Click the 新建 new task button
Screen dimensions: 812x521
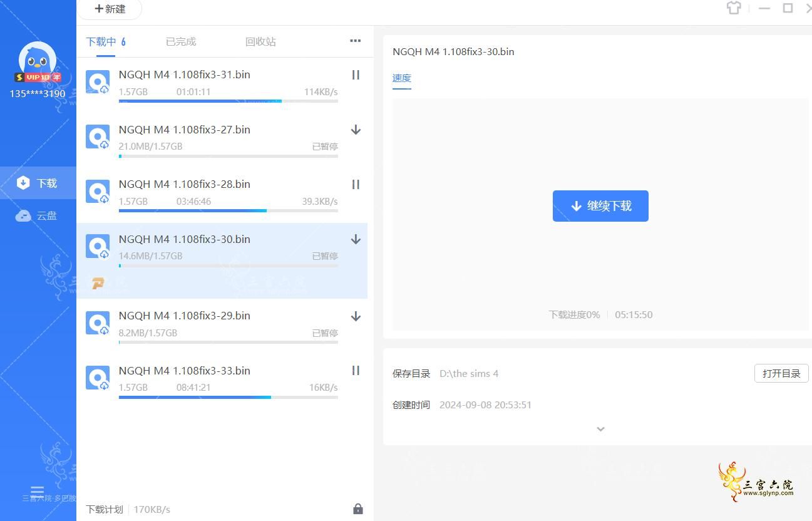click(x=110, y=9)
